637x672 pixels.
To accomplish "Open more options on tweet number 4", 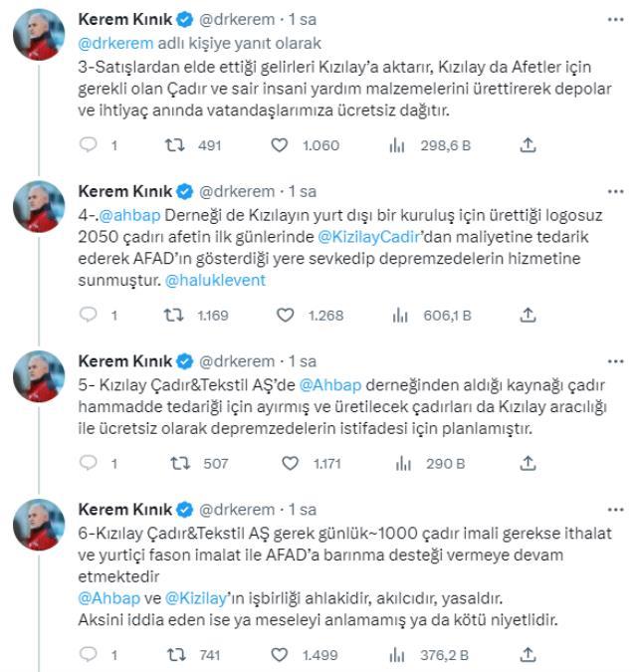I will tap(615, 189).
